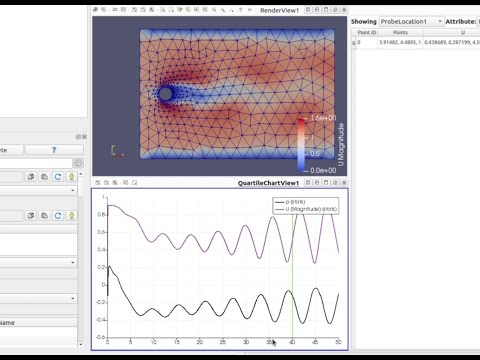480x360 pixels.
Task: Click U (Magnitude) (stats) legend entry
Action: pyautogui.click(x=305, y=209)
